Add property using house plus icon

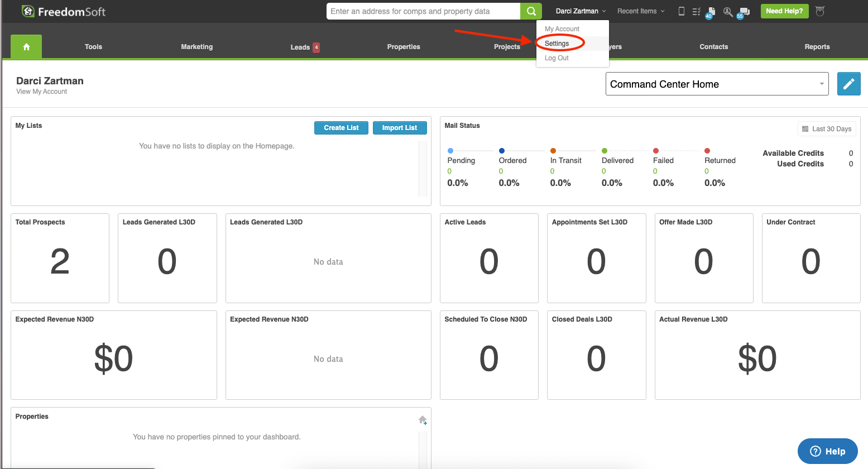click(423, 420)
